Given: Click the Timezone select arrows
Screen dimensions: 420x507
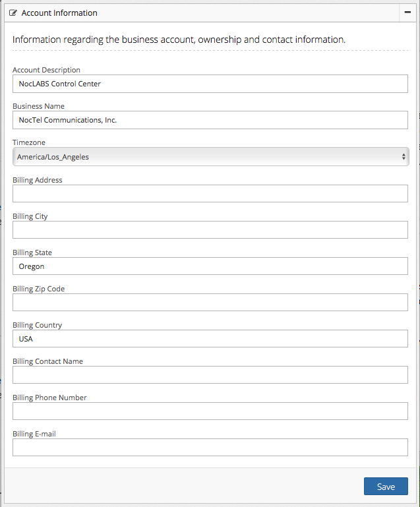Looking at the screenshot, I should 404,157.
